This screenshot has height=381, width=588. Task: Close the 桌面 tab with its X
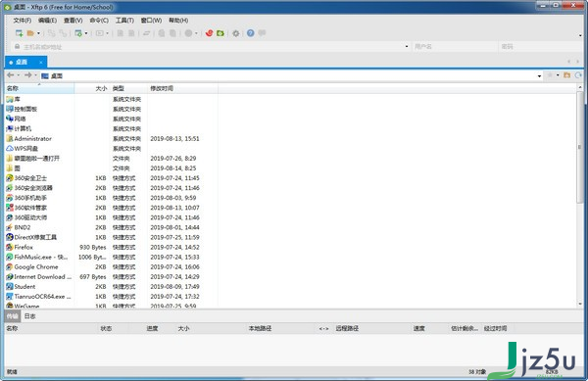[x=41, y=62]
